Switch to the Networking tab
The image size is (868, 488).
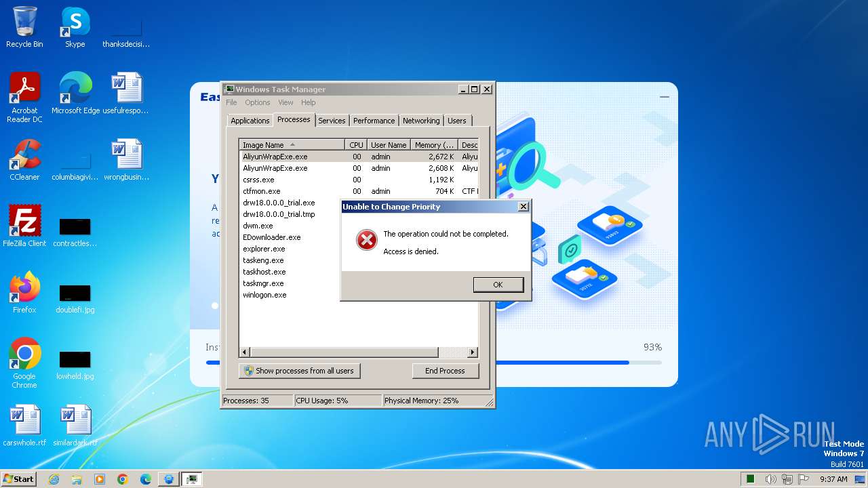point(421,121)
